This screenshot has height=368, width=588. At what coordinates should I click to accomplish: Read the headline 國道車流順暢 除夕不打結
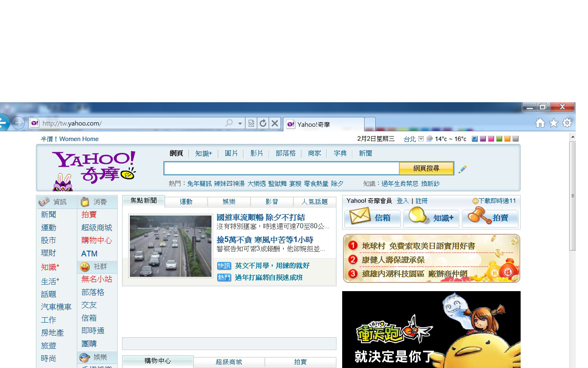[261, 218]
